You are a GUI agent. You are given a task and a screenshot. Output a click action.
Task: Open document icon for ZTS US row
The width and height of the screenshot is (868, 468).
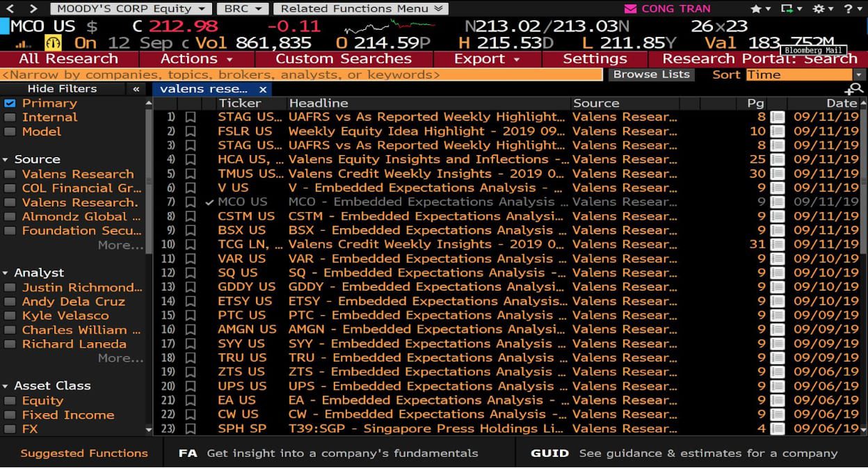click(x=777, y=372)
